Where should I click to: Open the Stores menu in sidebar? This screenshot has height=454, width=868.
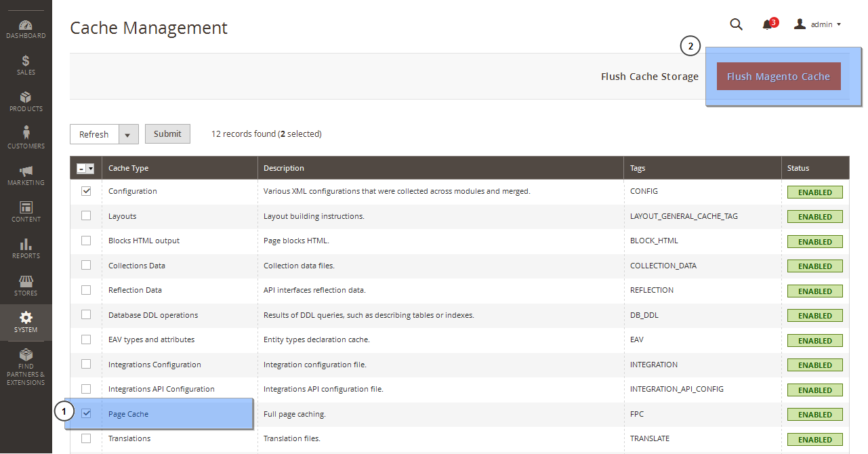coord(26,285)
